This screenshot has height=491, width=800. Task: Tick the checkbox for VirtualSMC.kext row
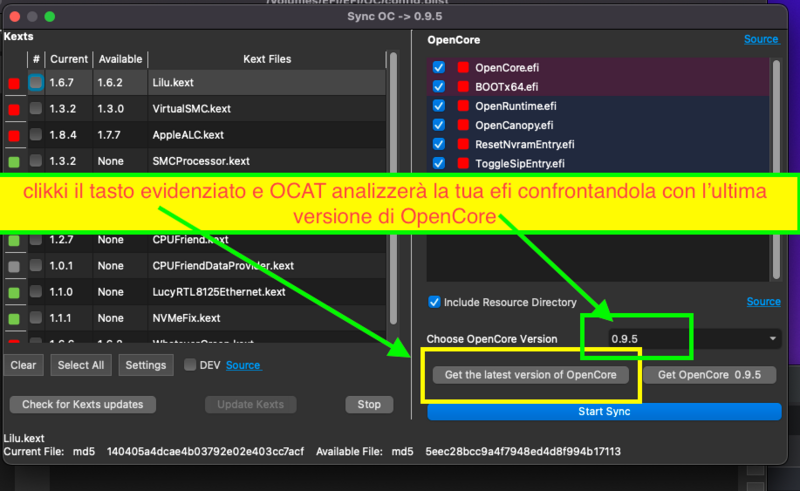point(36,108)
